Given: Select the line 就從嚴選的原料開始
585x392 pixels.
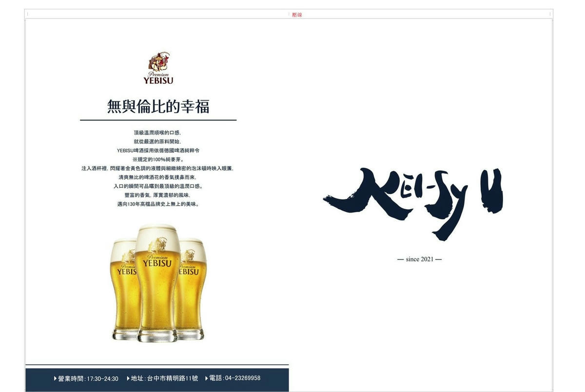Looking at the screenshot, I should (158, 141).
